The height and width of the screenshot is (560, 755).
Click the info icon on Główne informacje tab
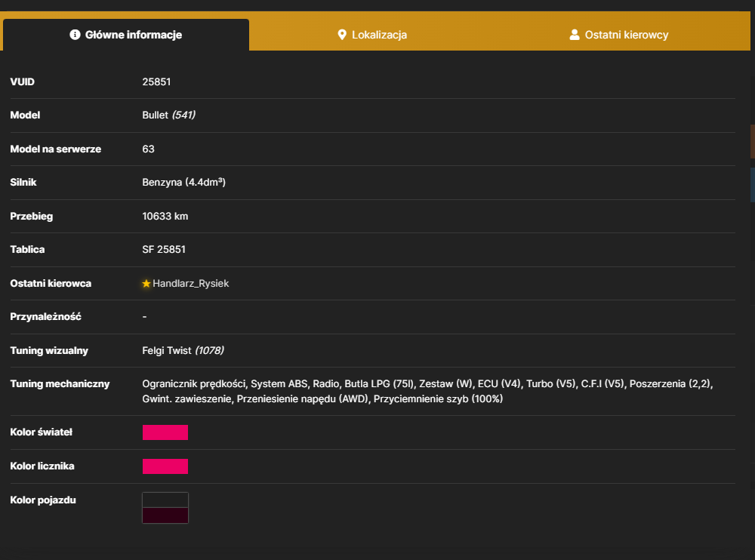(x=75, y=35)
